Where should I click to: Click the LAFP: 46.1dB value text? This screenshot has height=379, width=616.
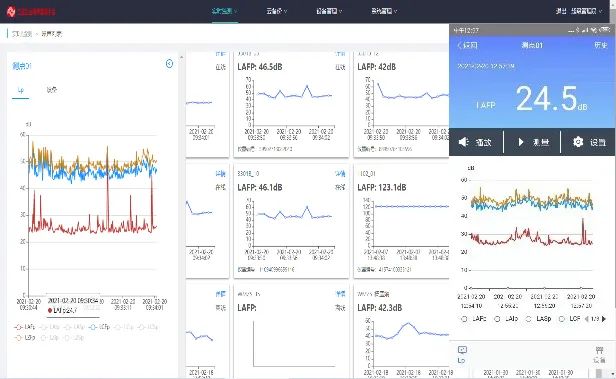tap(260, 187)
